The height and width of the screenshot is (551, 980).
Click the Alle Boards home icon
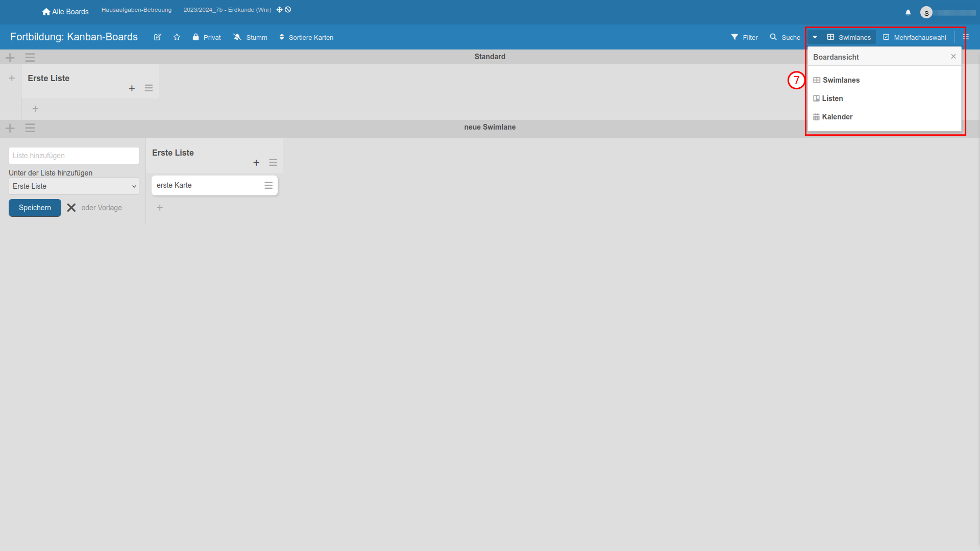tap(46, 12)
